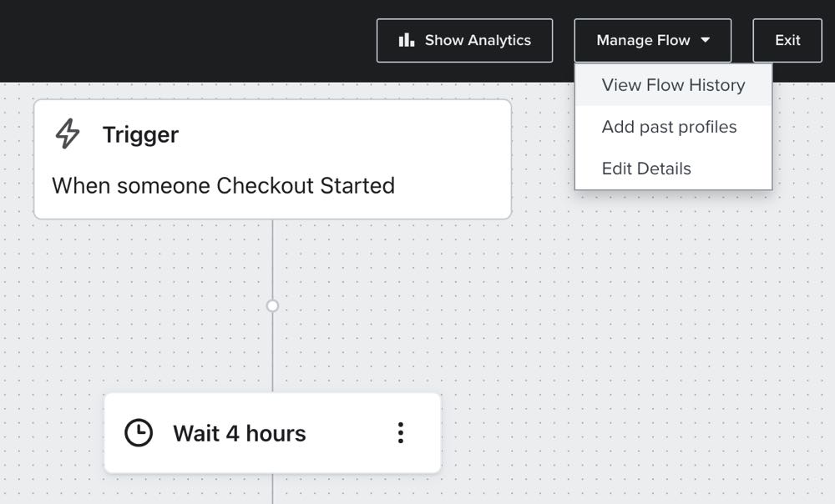Select View Flow History from the menu
Image resolution: width=835 pixels, height=504 pixels.
click(672, 84)
